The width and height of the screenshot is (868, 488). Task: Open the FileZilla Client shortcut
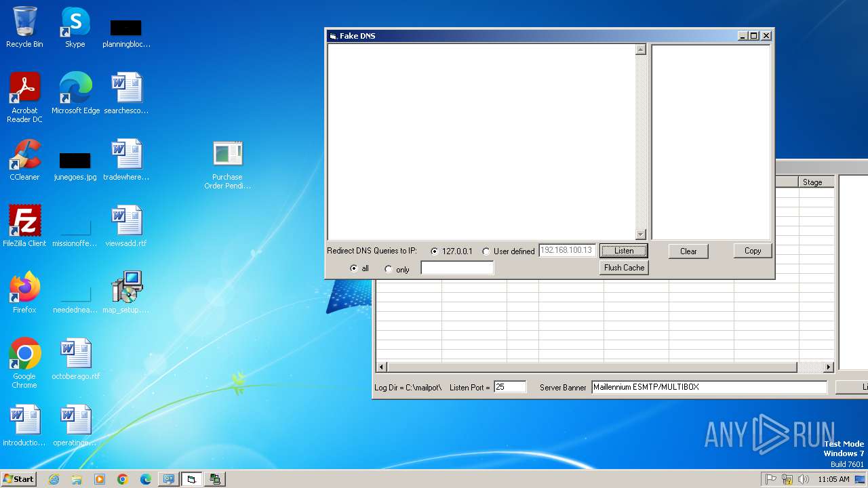point(24,226)
